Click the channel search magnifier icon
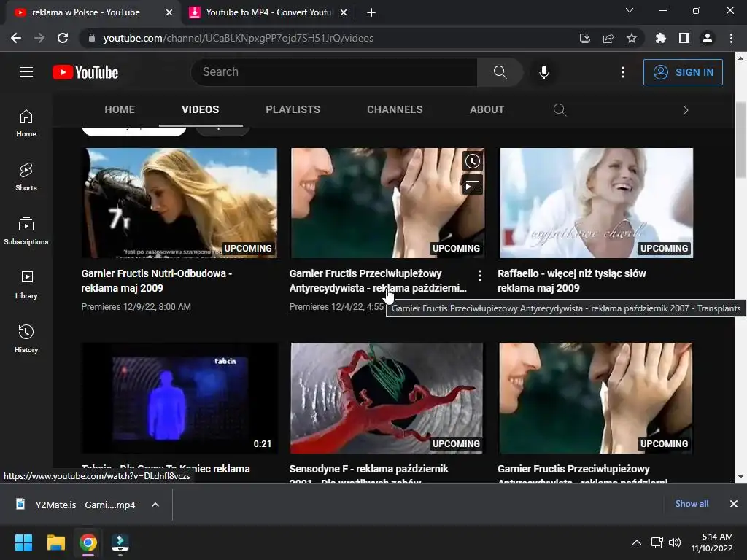Image resolution: width=747 pixels, height=560 pixels. pos(560,110)
